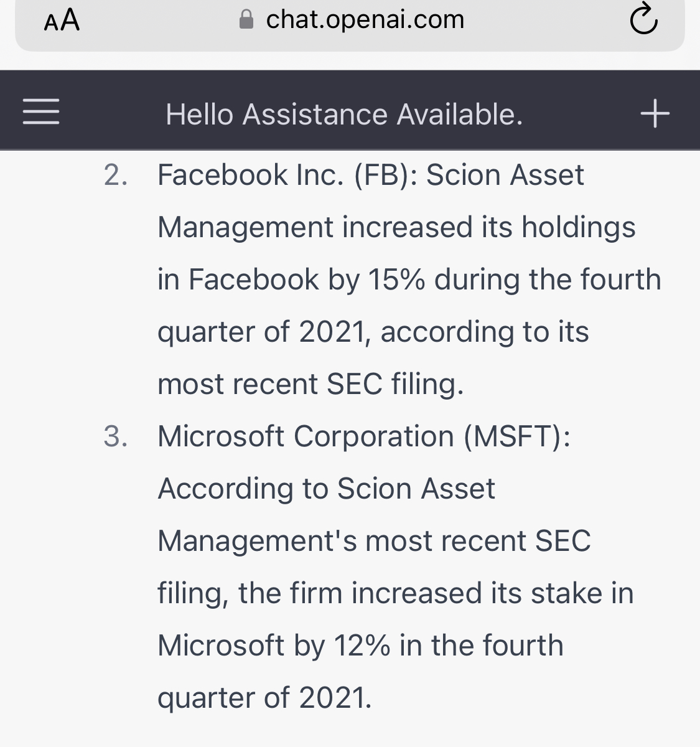Tap the '12%' figure in Microsoft item
The height and width of the screenshot is (747, 700).
tap(362, 646)
